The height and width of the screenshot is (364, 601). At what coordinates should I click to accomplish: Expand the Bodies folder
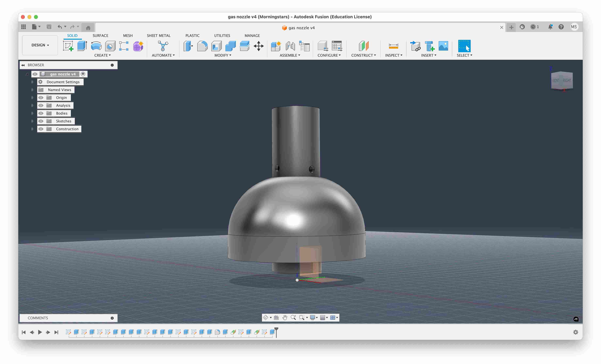click(32, 113)
